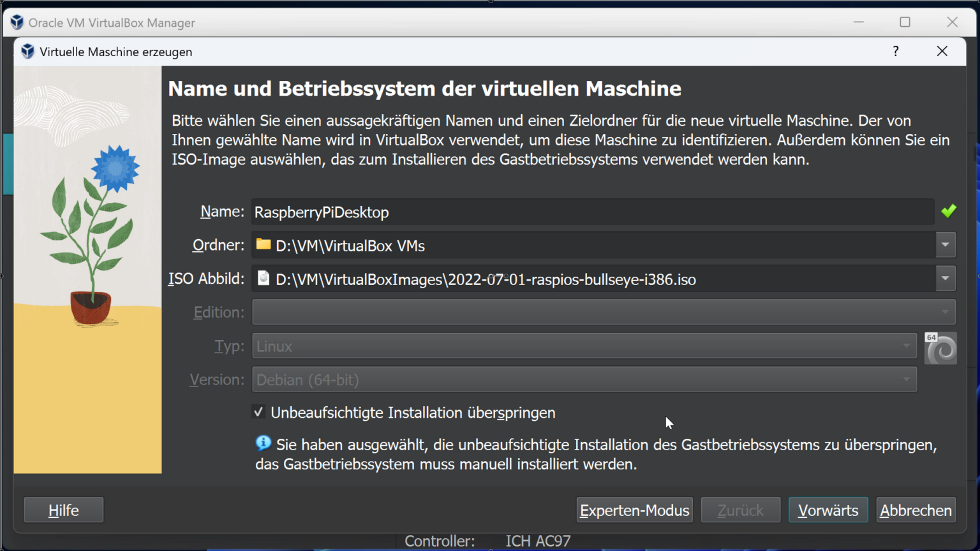980x551 pixels.
Task: Open Hilfe
Action: pyautogui.click(x=64, y=510)
